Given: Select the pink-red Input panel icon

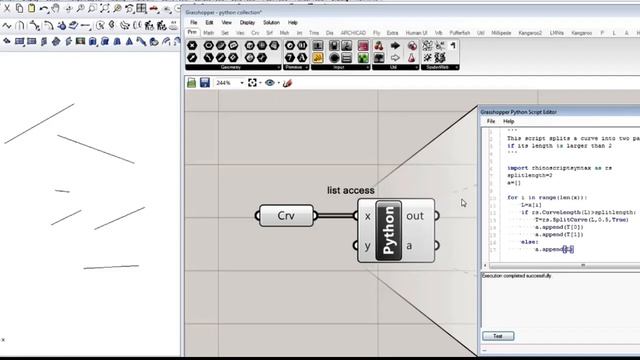Looking at the screenshot, I should (x=363, y=46).
